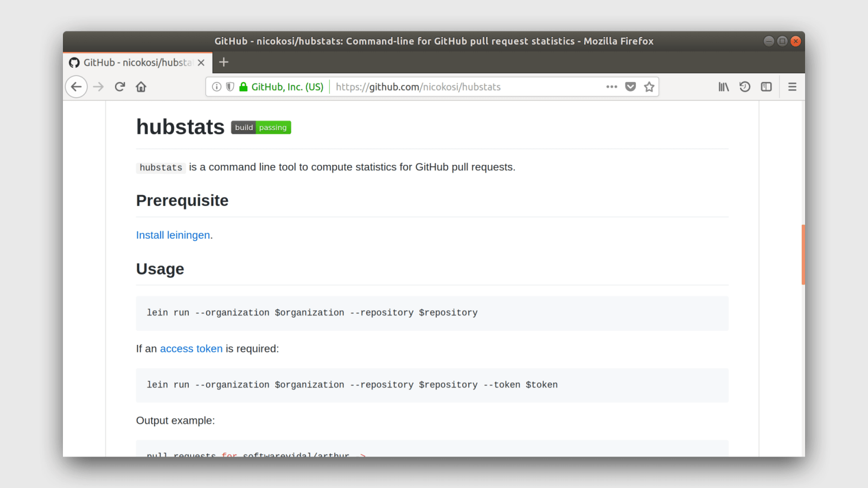Go to the Firefox home page

tap(141, 87)
